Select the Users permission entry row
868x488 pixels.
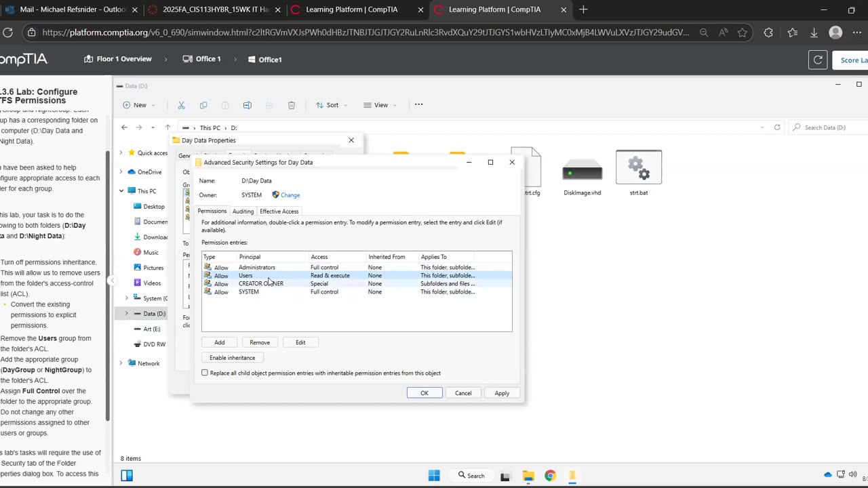(x=357, y=275)
